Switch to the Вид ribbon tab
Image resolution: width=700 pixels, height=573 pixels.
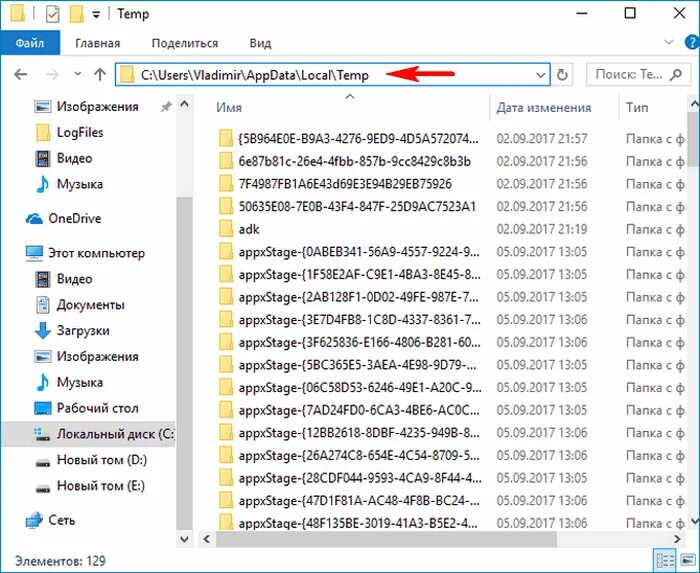(260, 43)
